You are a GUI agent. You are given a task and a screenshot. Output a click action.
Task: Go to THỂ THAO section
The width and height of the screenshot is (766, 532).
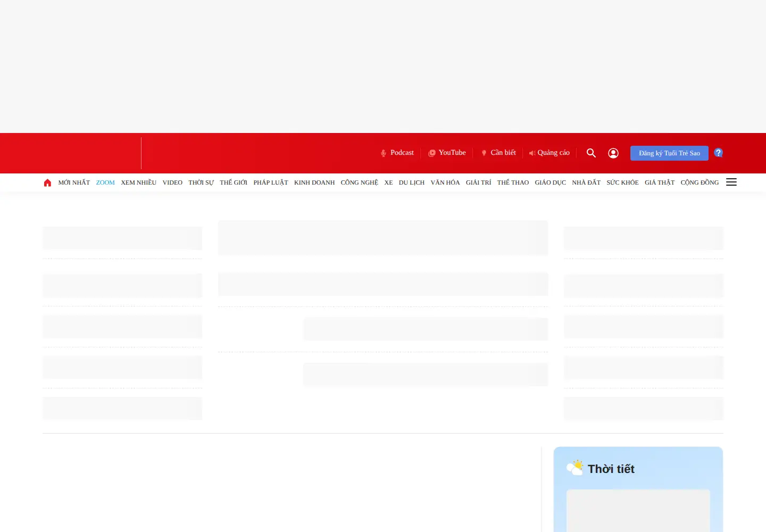(x=513, y=182)
